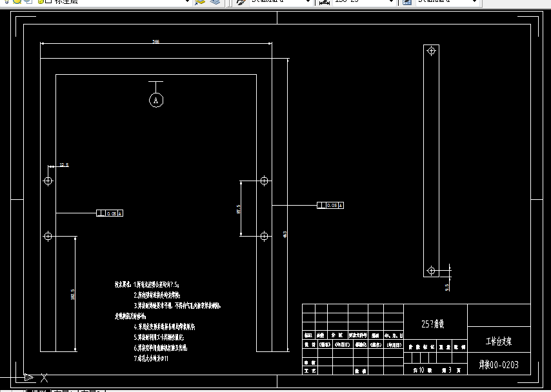Screen dimensions: 551x392
Task: Select bottom hole of side-view bar
Action: coord(431,271)
